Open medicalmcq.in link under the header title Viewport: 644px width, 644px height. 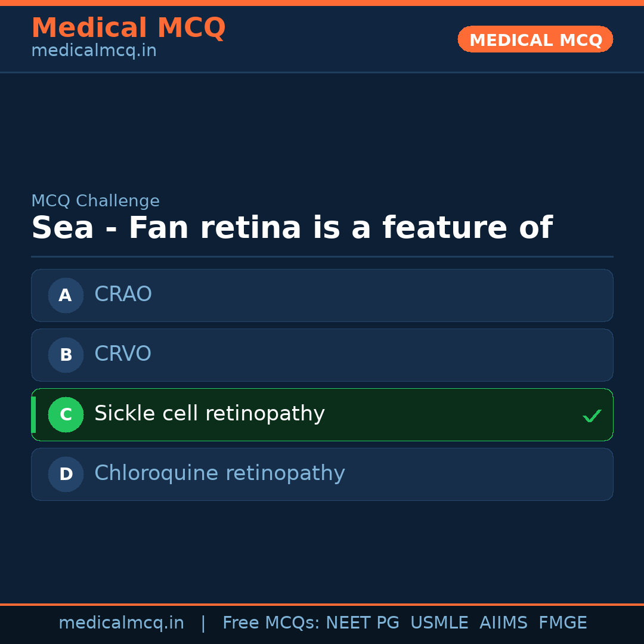pyautogui.click(x=94, y=51)
